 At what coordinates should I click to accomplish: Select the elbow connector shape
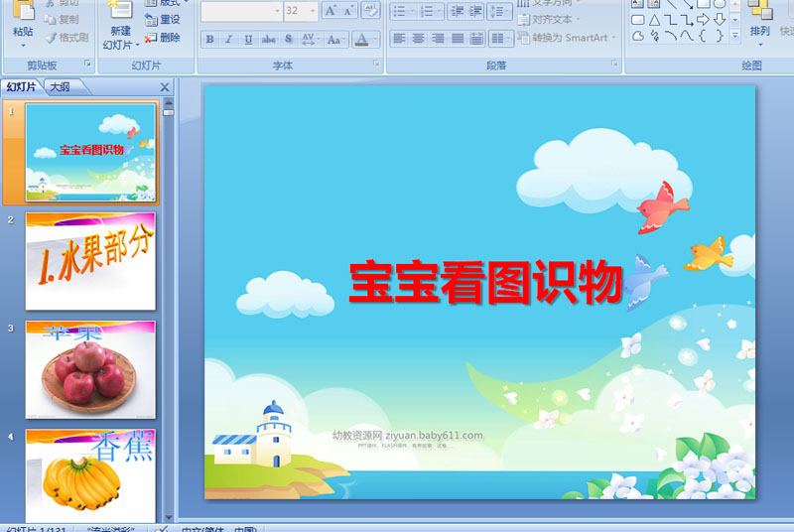671,20
